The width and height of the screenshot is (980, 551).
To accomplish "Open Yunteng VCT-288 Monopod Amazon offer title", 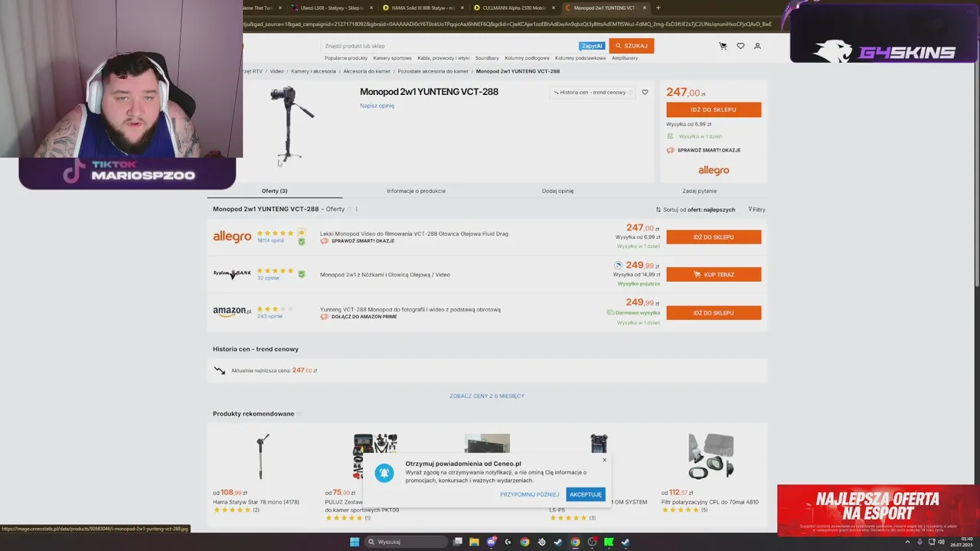I will click(410, 310).
